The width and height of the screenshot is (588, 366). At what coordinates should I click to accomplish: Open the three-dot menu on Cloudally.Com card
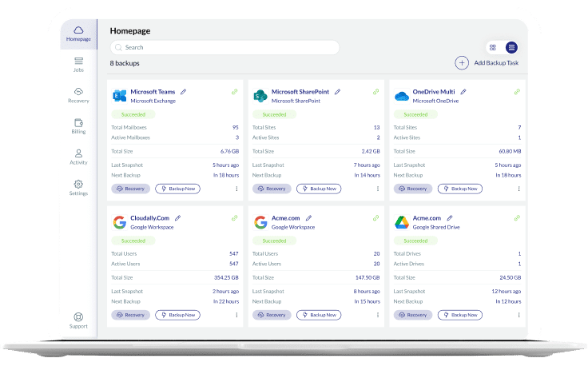[x=236, y=315]
